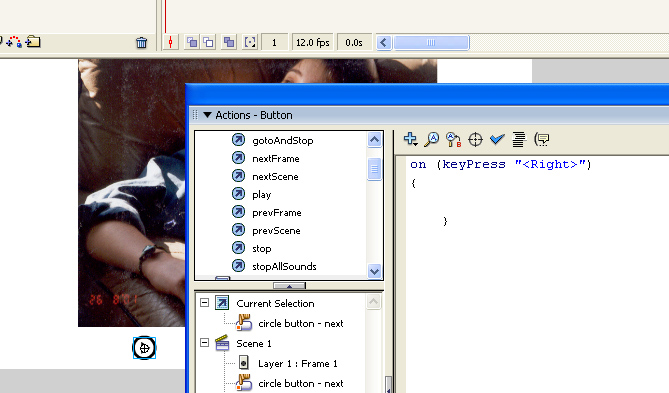Add a new item to the script

click(x=410, y=139)
